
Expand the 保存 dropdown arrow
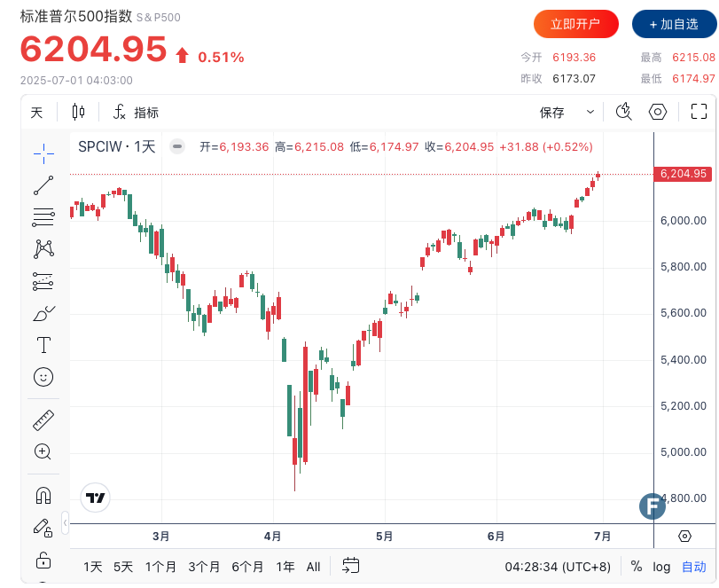[590, 113]
